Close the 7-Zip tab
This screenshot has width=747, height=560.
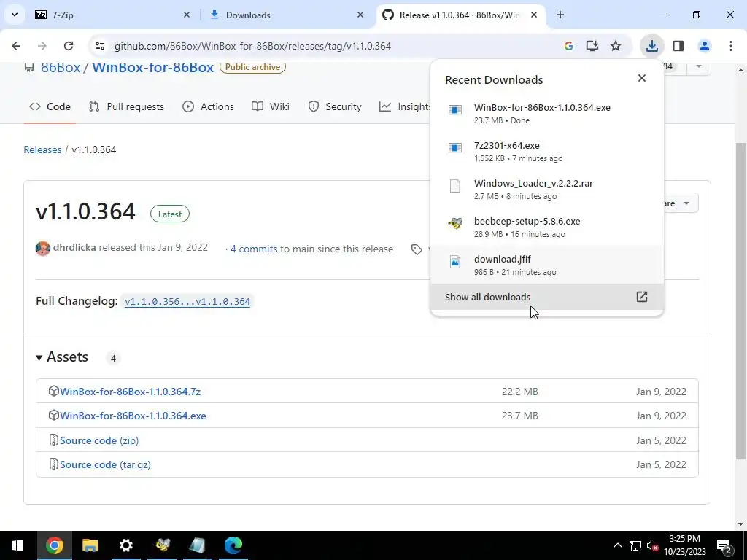coord(187,15)
